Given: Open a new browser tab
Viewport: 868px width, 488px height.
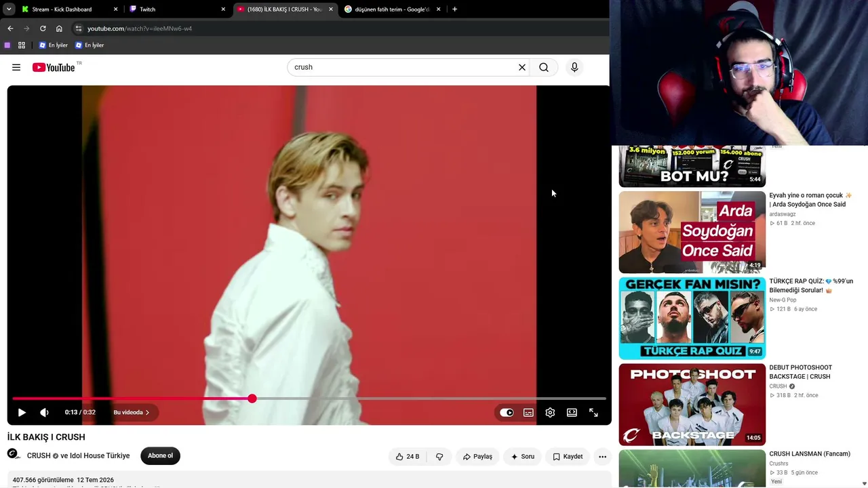Looking at the screenshot, I should (454, 9).
